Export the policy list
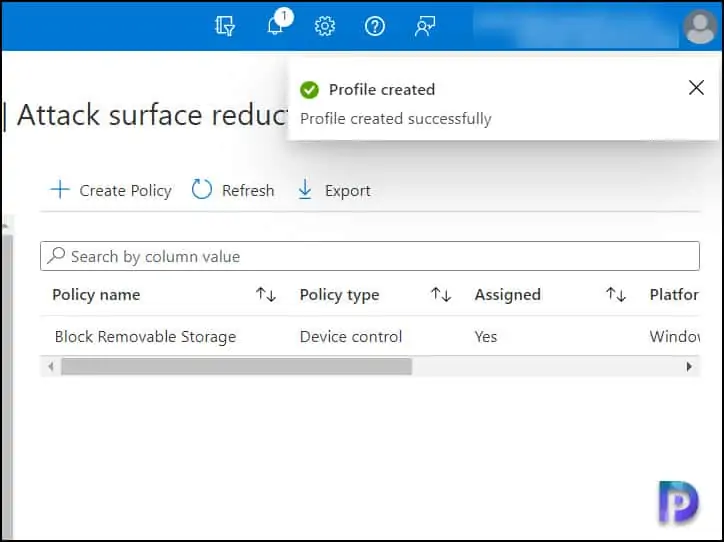 334,190
